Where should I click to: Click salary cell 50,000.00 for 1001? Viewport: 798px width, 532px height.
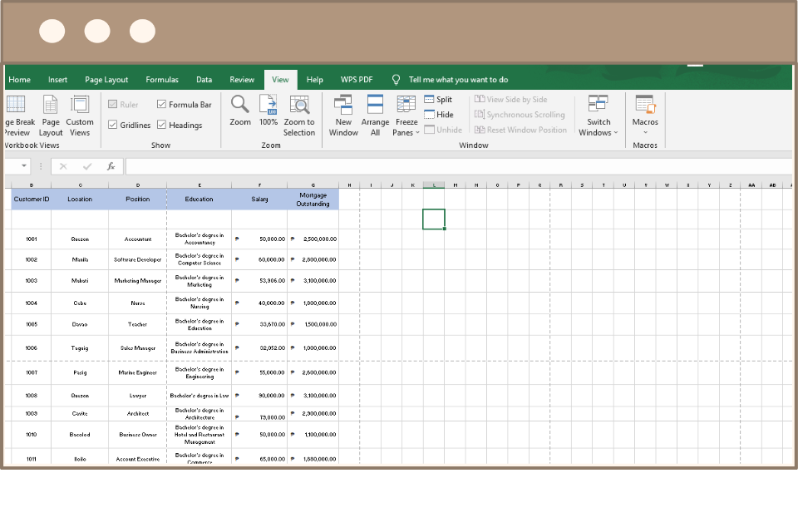tap(259, 239)
